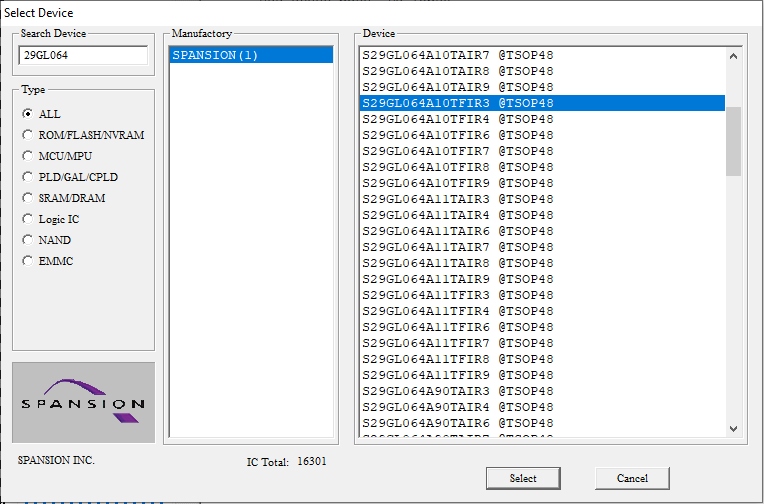Select S29GL064A11TAIR9 @TSOP48 device
Image resolution: width=764 pixels, height=504 pixels.
pos(542,279)
